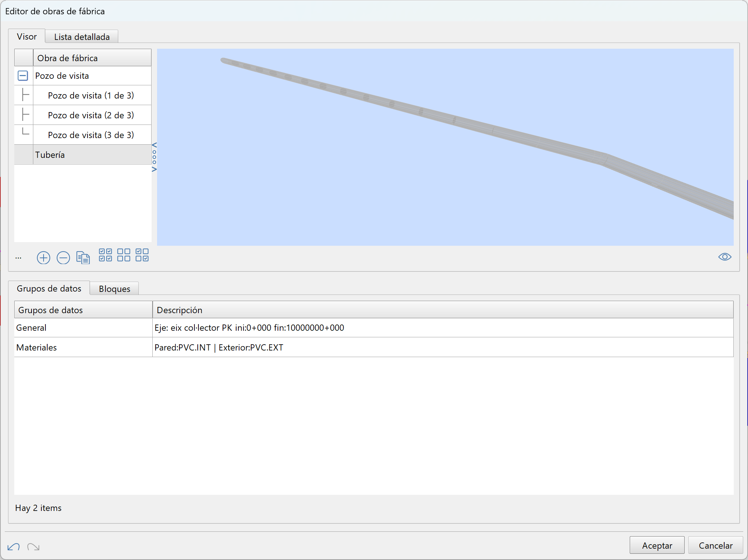Click the left chevron on panel splitter
748x560 pixels.
(x=154, y=145)
